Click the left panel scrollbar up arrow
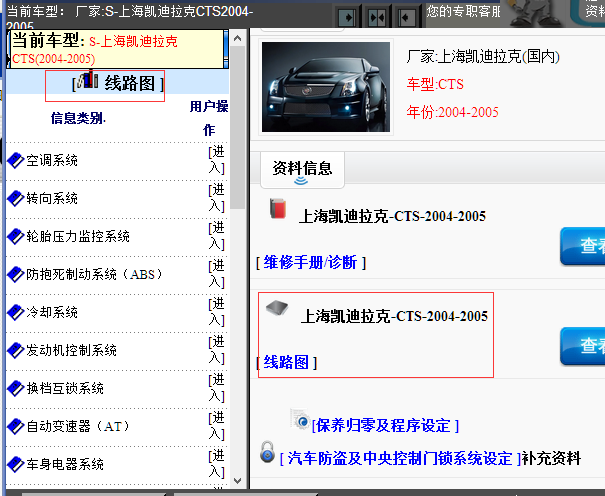This screenshot has height=496, width=605. pos(238,38)
